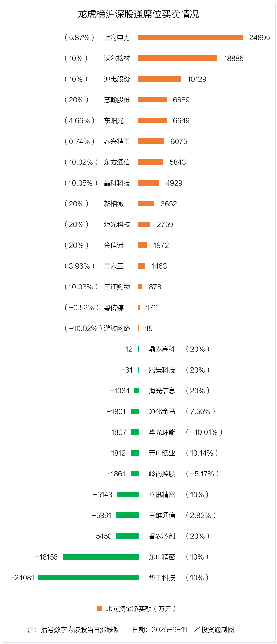Click the (7.55%) label beside 通化金马

click(x=200, y=411)
